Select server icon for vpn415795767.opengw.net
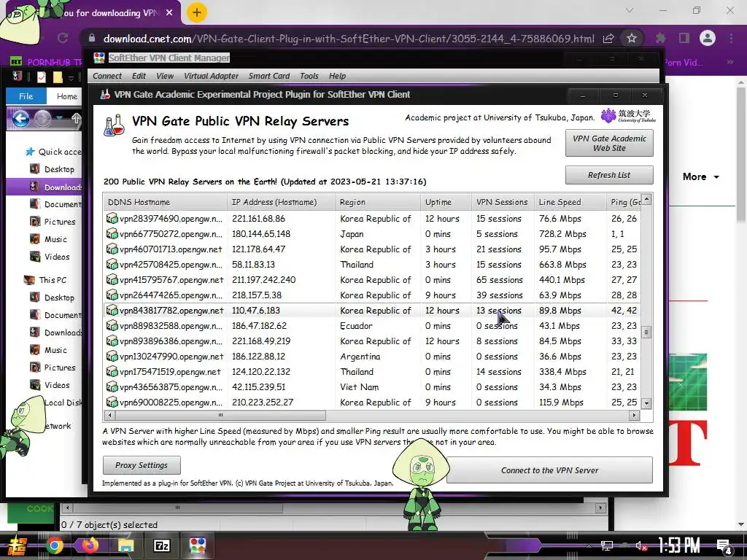Viewport: 747px width, 560px height. coord(112,279)
